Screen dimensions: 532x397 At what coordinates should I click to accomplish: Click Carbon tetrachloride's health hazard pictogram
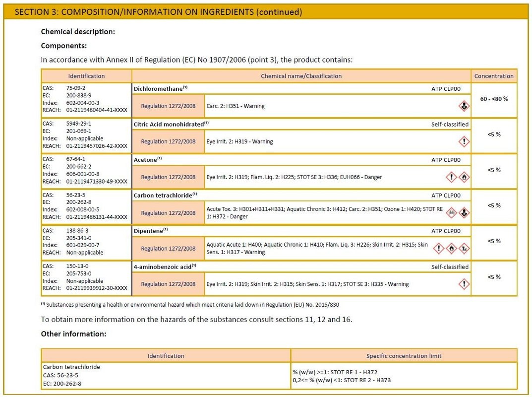(464, 213)
